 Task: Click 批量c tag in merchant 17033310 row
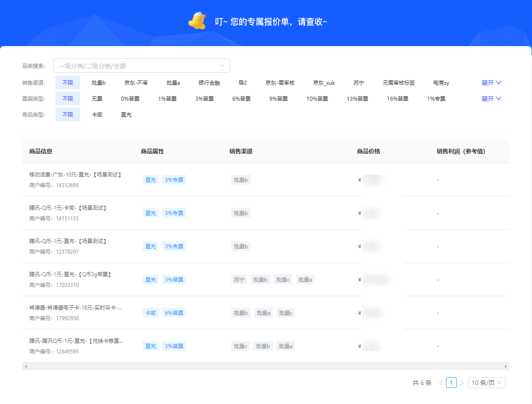click(x=283, y=279)
